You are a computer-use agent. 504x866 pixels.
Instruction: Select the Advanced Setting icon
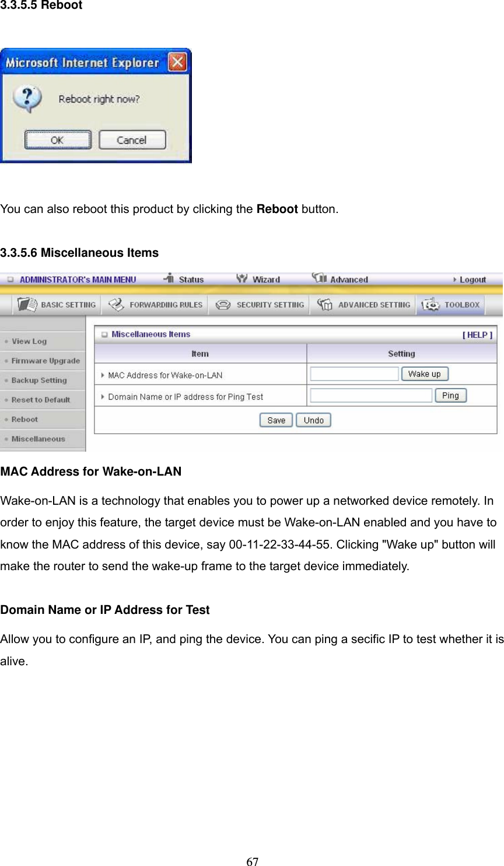pos(324,304)
